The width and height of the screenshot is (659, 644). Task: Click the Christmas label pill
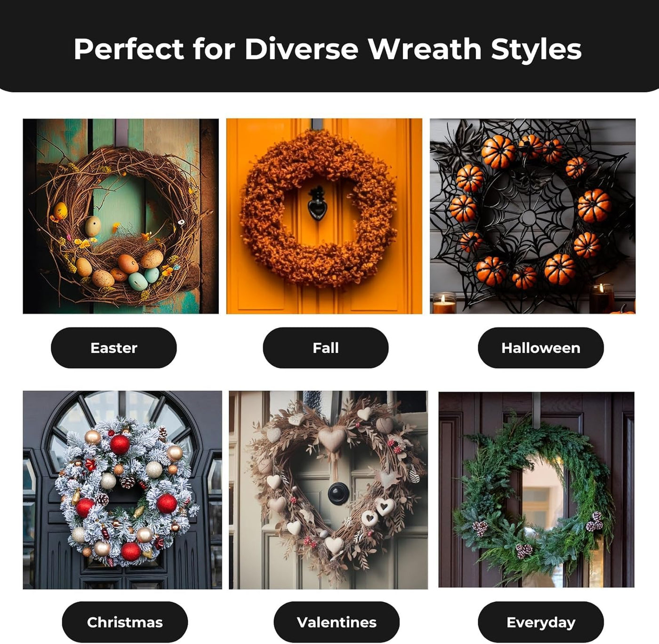(x=125, y=622)
